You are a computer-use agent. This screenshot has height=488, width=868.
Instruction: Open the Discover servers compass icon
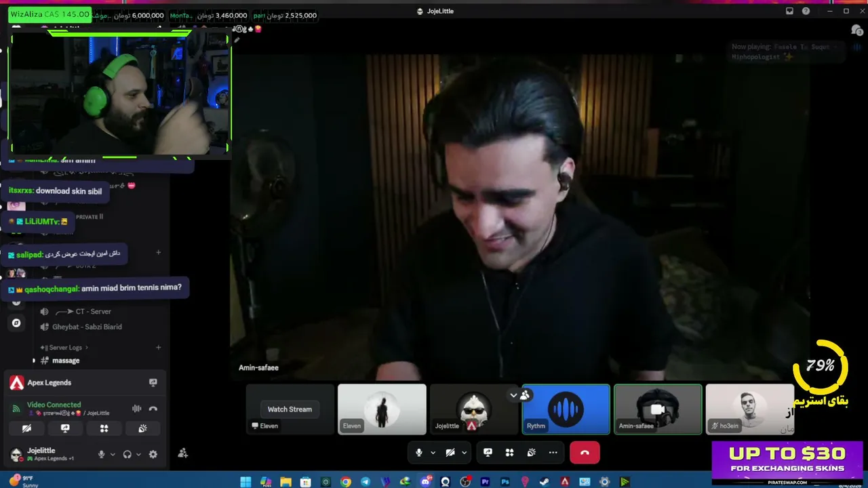point(17,323)
